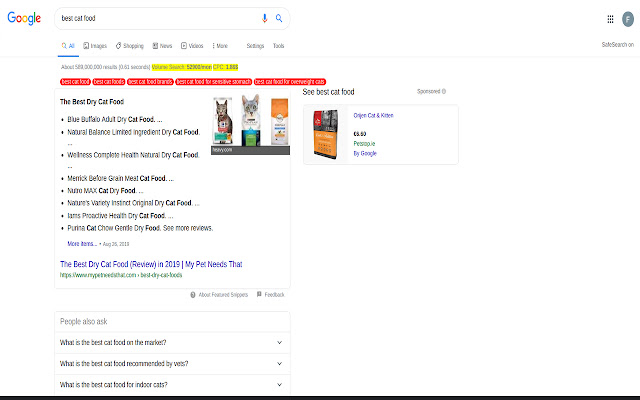The width and height of the screenshot is (640, 400).
Task: Open the Google apps grid
Action: [610, 19]
